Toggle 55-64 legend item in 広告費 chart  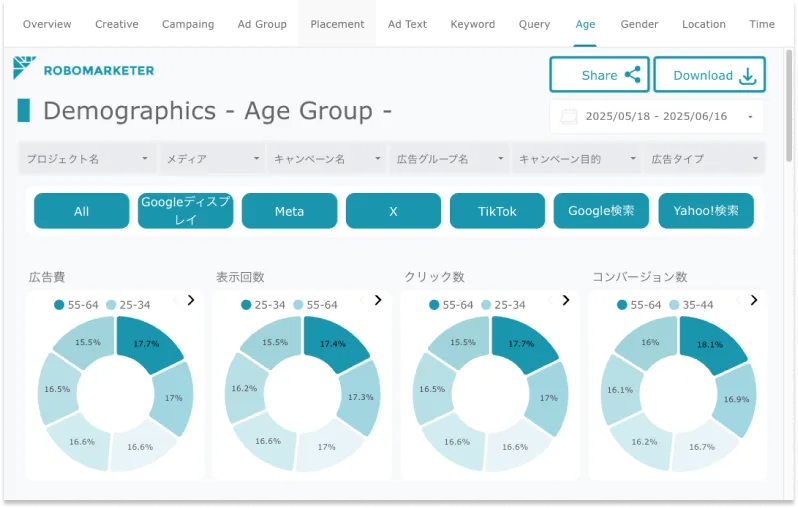(x=75, y=305)
